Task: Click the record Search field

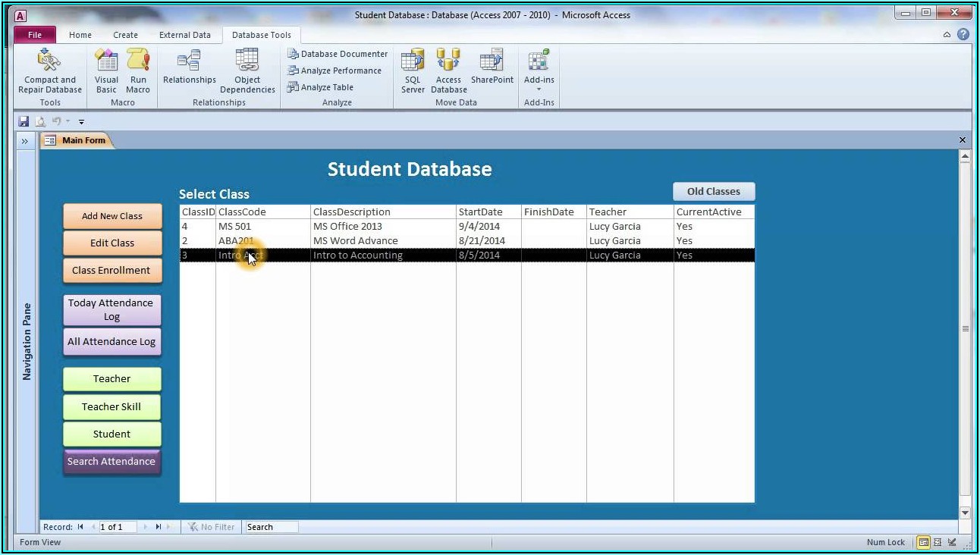Action: (271, 527)
